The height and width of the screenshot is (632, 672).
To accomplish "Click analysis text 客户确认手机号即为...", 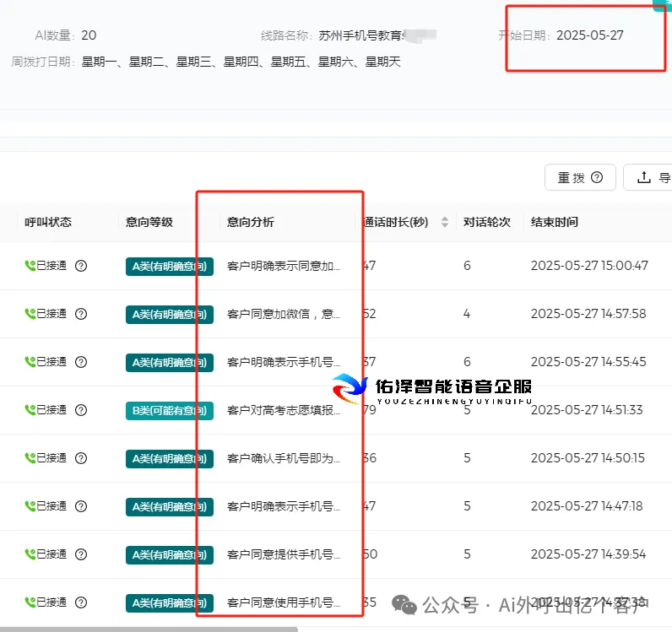I will [x=284, y=458].
